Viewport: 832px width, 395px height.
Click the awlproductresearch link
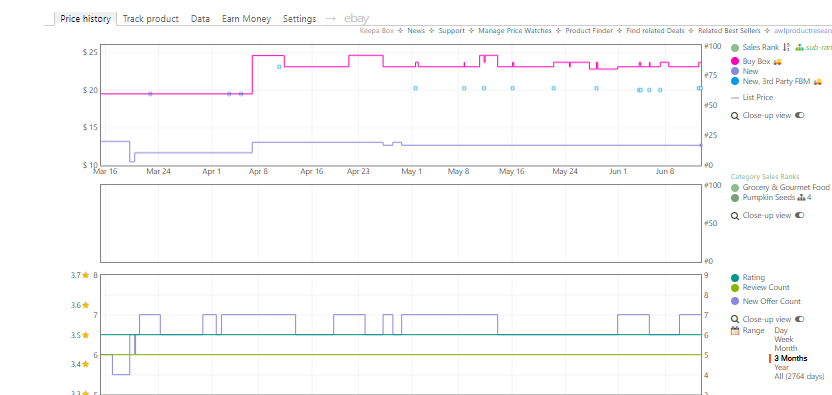tap(803, 31)
